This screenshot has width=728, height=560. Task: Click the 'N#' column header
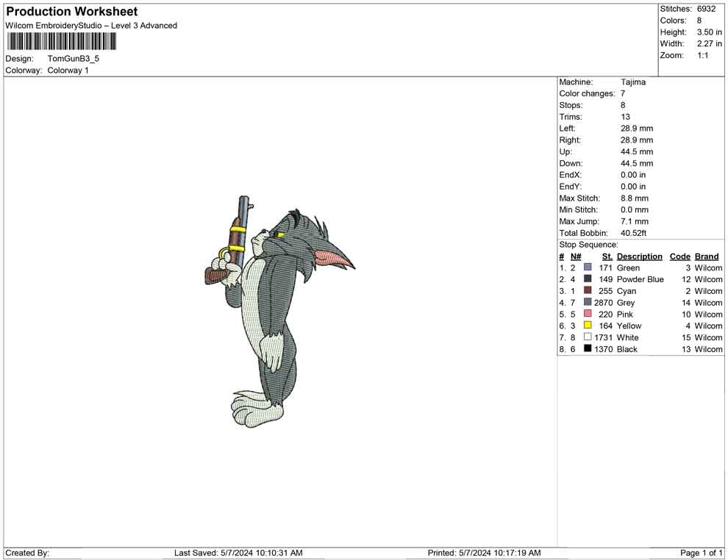(x=576, y=256)
